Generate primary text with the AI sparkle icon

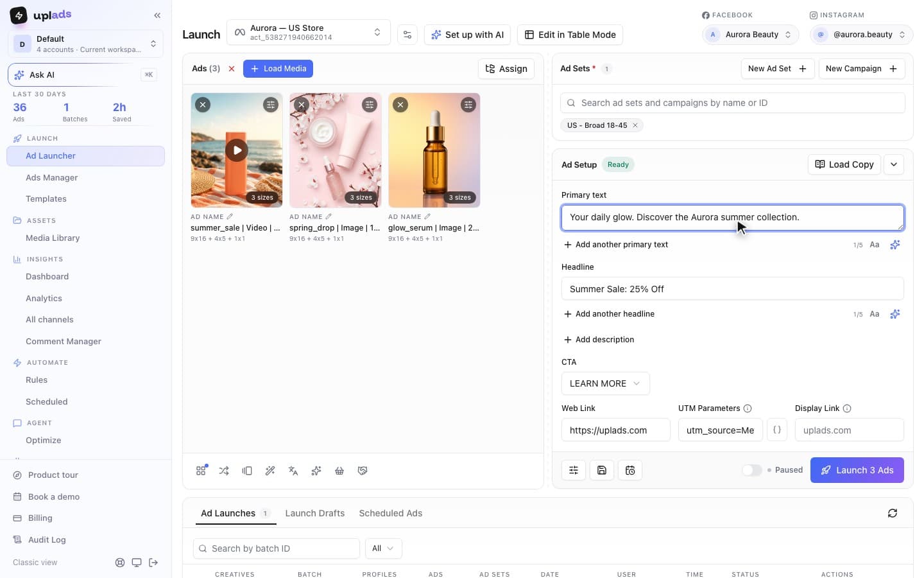click(895, 245)
